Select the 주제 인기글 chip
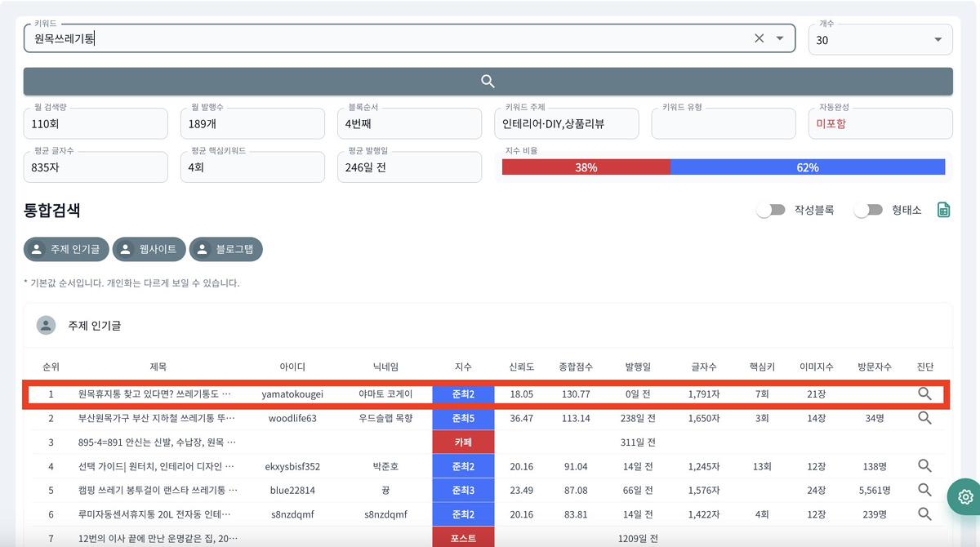 click(66, 250)
